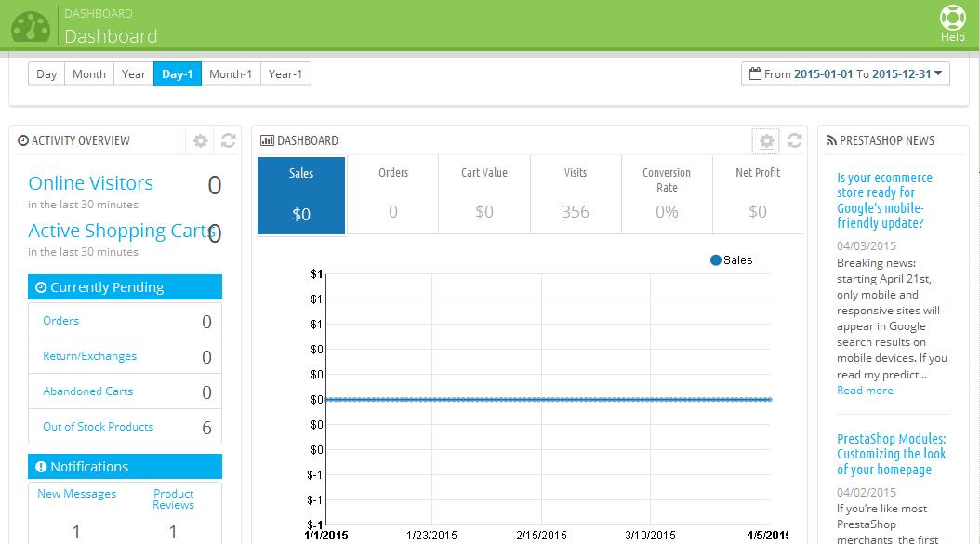The image size is (980, 544).
Task: Click the clock icon in Currently Pending
Action: coord(41,287)
